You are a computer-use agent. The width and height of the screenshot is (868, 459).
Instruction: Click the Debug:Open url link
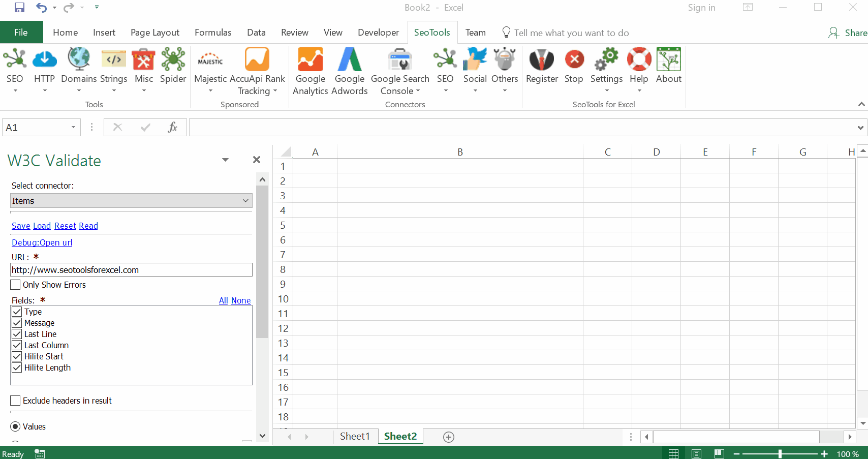pos(42,242)
